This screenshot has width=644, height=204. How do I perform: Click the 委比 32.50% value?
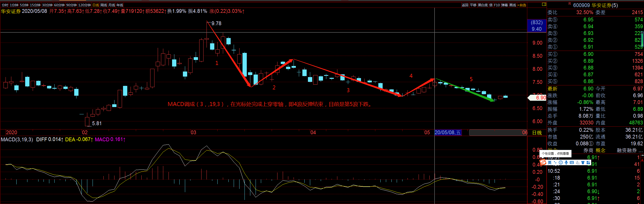[585, 12]
